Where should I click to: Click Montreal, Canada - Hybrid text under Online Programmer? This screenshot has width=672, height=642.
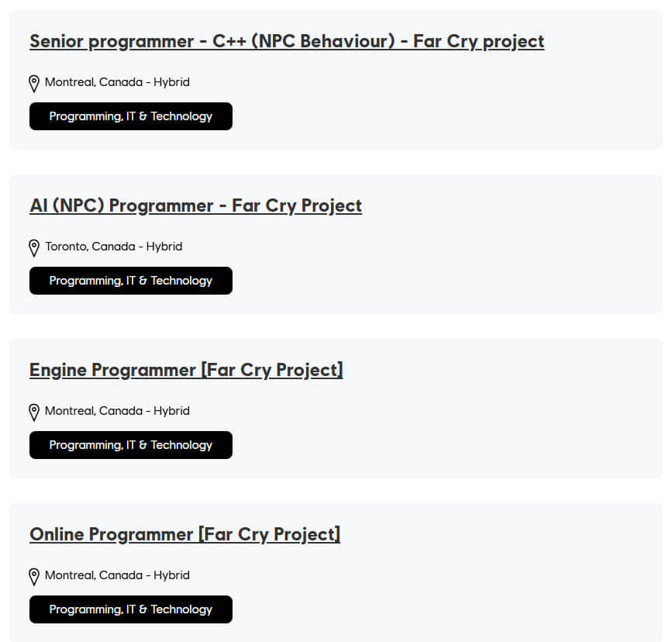coord(117,575)
